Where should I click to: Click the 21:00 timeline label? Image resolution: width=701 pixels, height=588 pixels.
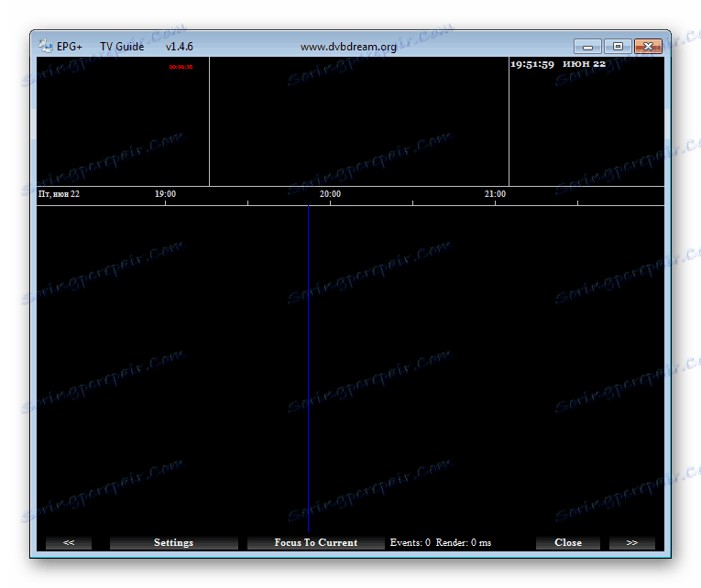495,194
